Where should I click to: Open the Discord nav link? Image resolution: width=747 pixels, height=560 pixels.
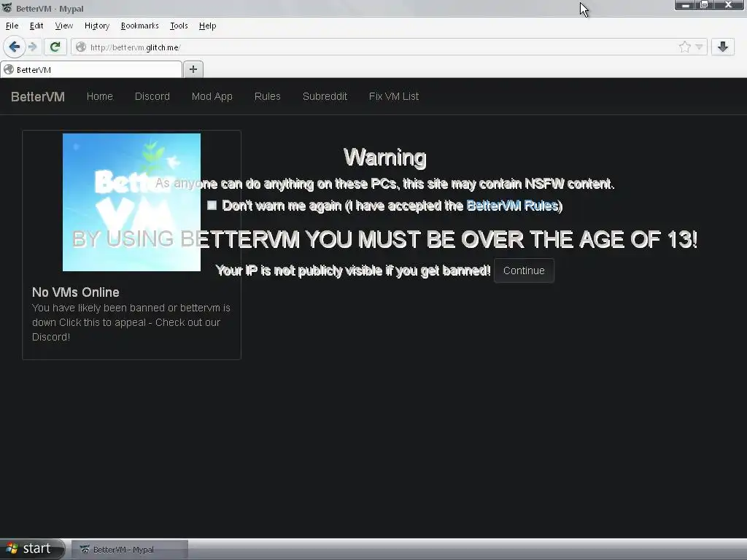tap(152, 96)
